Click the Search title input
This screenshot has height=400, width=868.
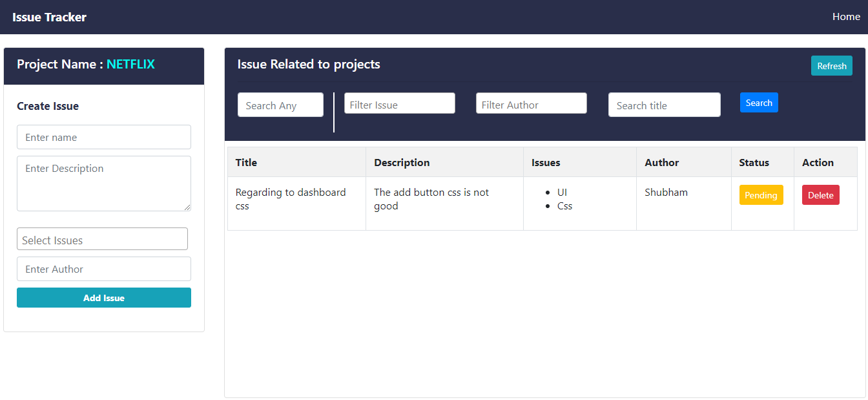[x=664, y=104]
